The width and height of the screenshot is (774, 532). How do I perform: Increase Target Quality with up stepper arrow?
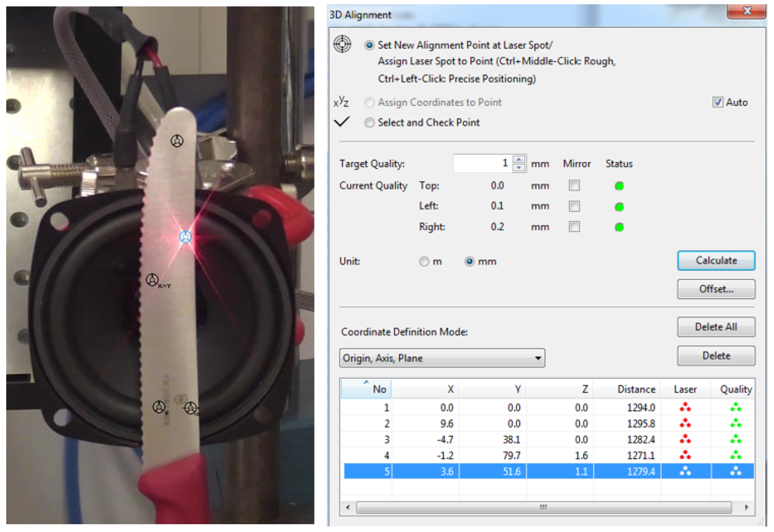click(x=518, y=159)
